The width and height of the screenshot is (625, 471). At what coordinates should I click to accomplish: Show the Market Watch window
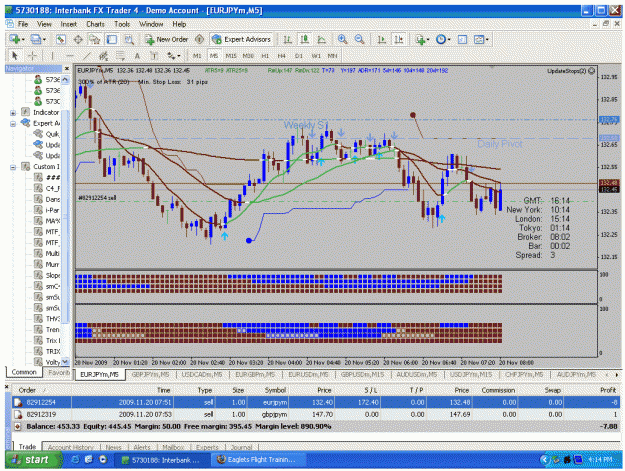61,39
